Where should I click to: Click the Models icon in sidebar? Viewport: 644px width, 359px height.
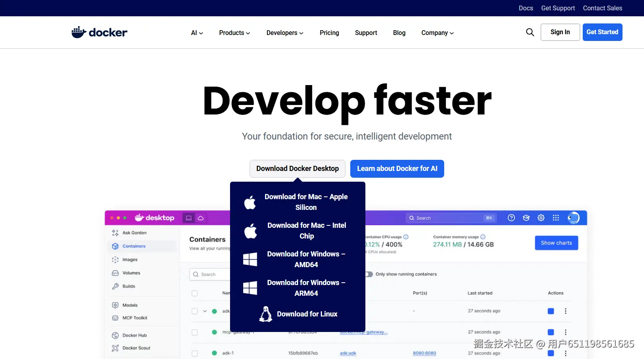coord(115,305)
